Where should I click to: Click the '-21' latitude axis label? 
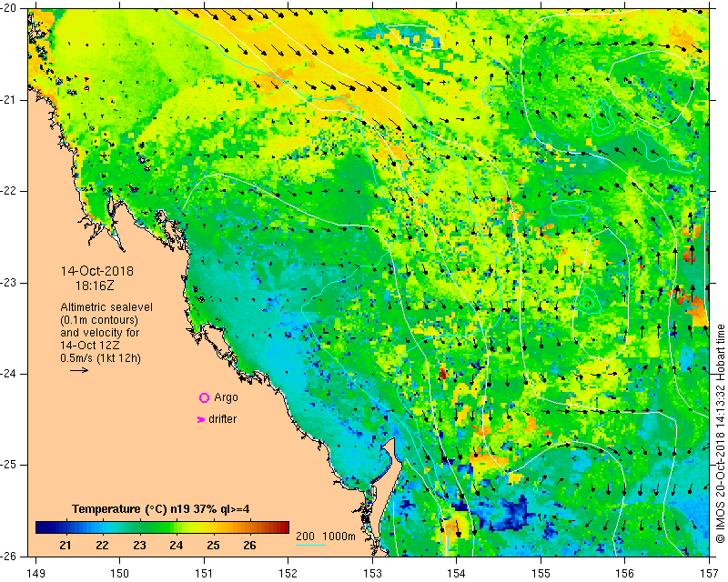pos(9,100)
